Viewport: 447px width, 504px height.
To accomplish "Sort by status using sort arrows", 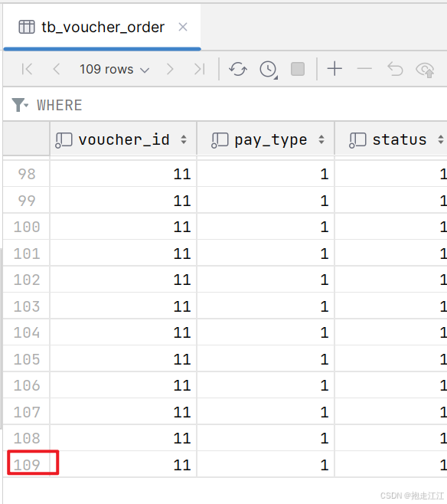I will [x=441, y=140].
